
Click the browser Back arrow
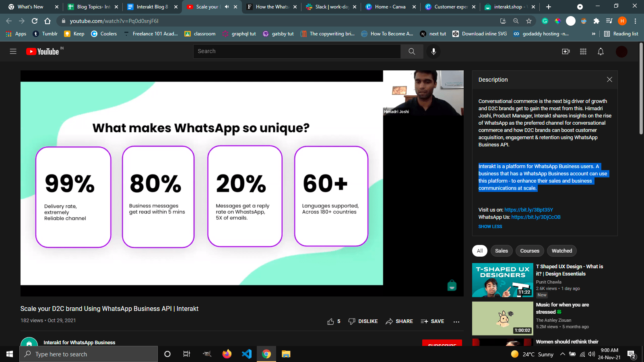point(9,21)
